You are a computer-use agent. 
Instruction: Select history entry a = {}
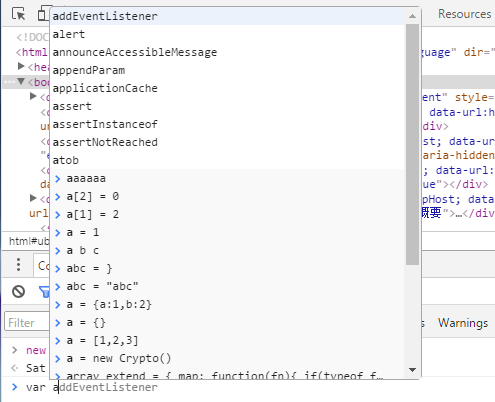tap(227, 322)
